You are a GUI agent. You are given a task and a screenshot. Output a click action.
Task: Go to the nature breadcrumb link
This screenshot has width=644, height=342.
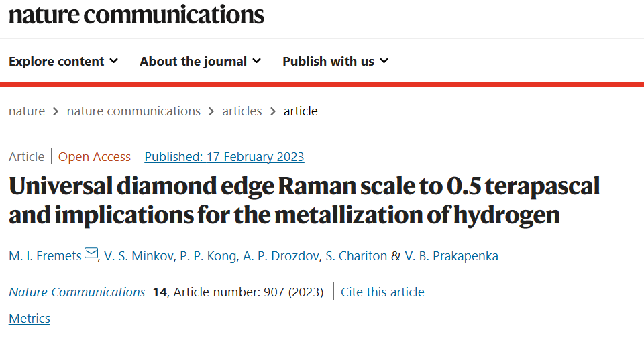click(x=27, y=111)
